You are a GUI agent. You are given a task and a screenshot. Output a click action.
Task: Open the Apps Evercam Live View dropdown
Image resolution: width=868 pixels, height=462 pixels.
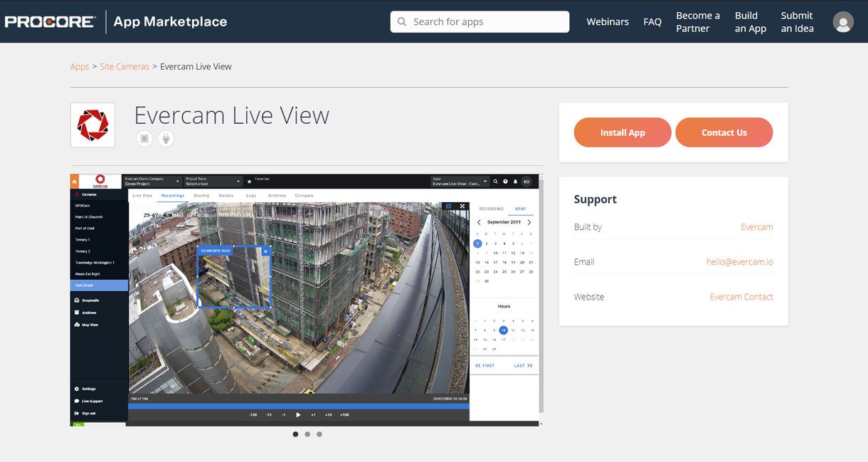coord(460,182)
